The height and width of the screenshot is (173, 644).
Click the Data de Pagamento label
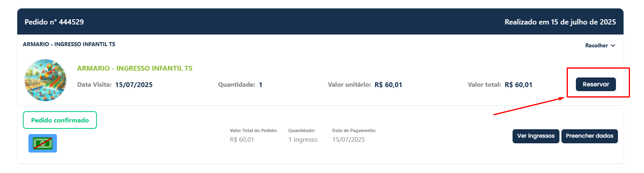(354, 130)
